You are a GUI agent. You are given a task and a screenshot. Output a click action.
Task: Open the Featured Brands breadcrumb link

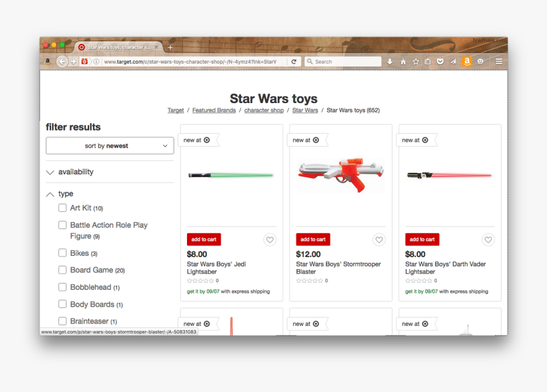point(214,110)
